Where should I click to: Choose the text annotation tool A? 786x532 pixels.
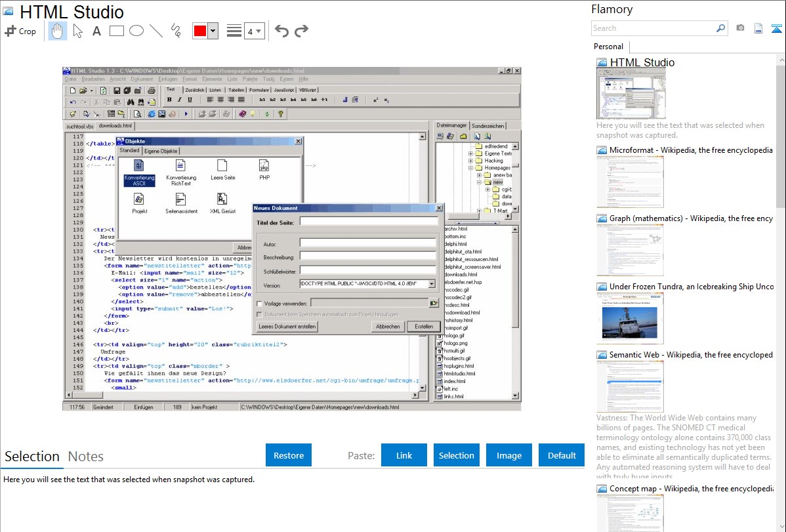pos(96,31)
